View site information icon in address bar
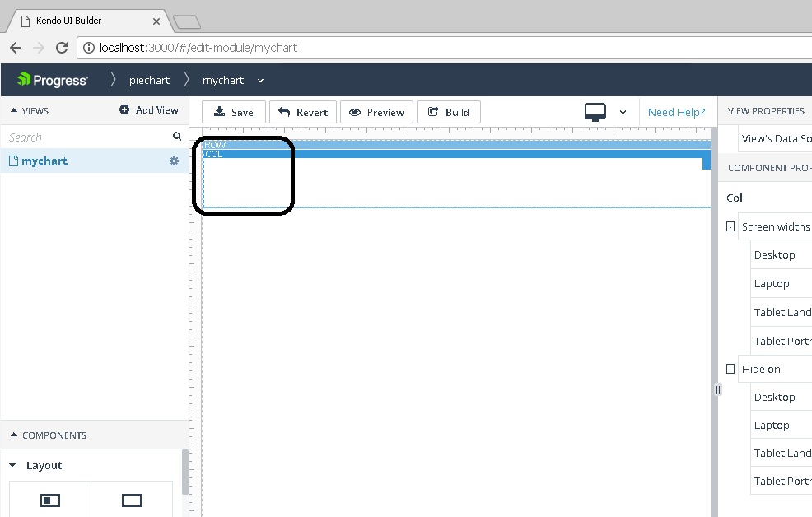 tap(89, 48)
